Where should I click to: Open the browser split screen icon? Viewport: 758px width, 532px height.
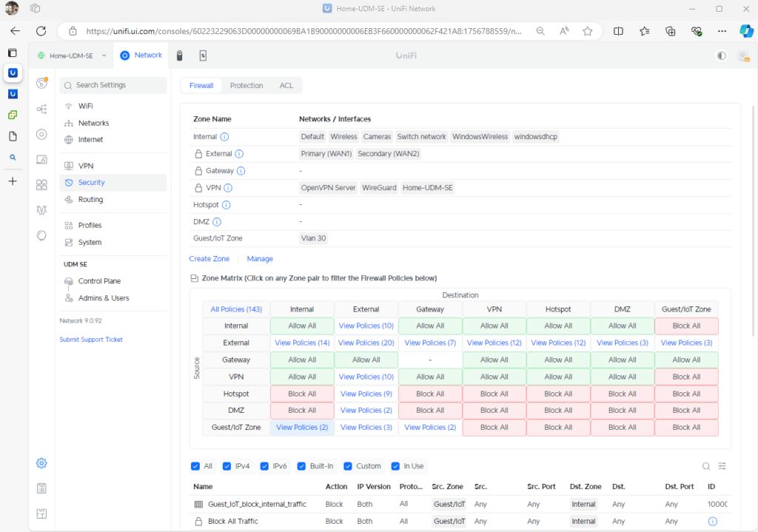[x=618, y=31]
